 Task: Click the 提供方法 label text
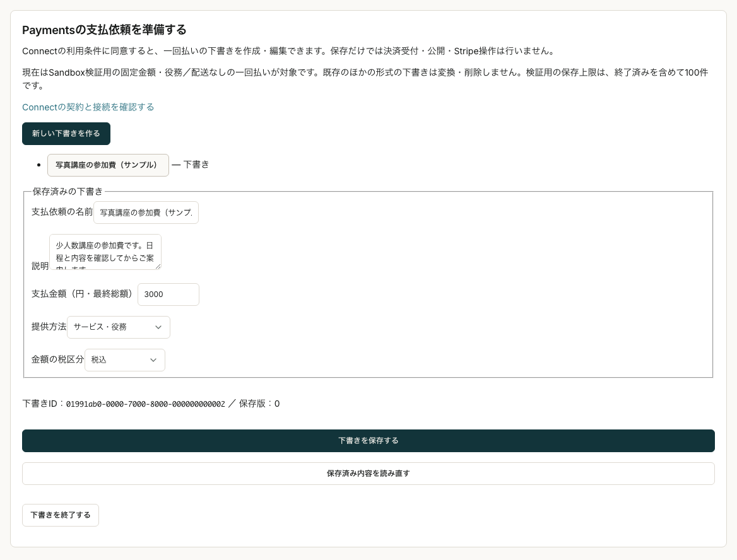[49, 327]
